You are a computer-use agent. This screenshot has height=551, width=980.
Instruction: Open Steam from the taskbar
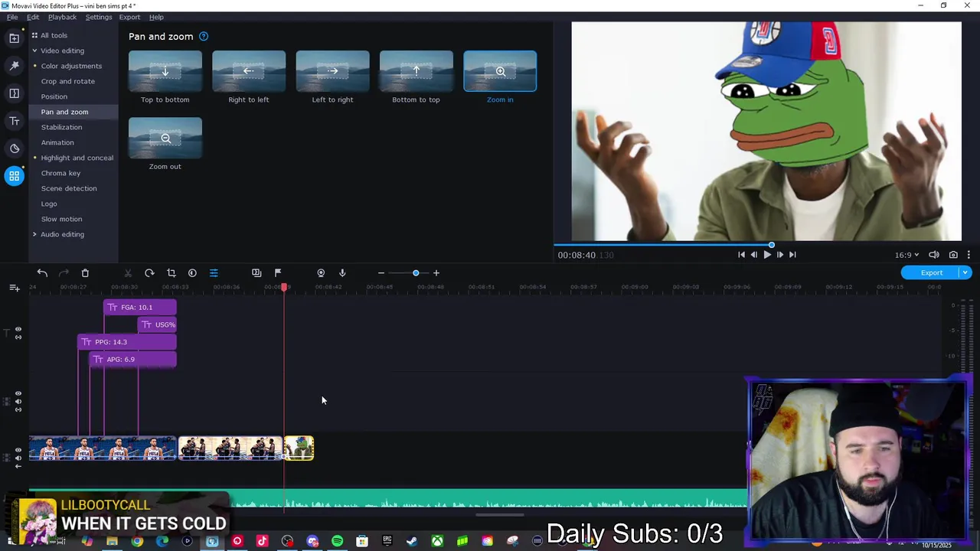click(412, 542)
